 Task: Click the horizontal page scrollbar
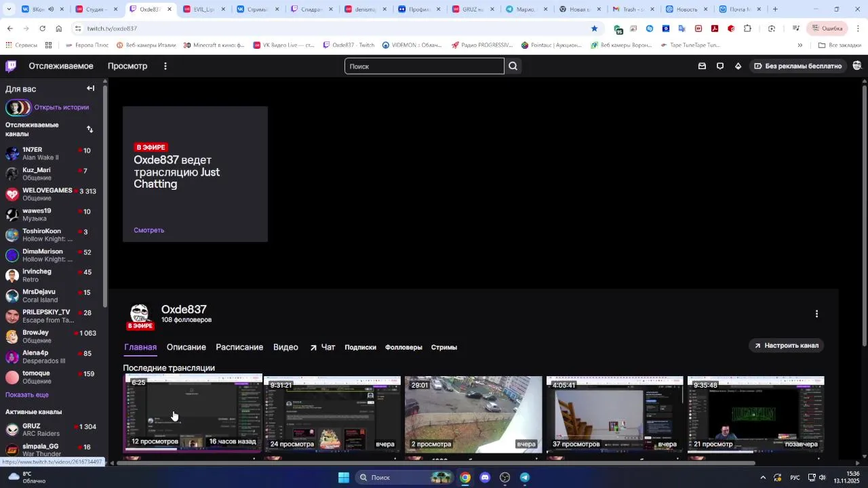coord(436,464)
